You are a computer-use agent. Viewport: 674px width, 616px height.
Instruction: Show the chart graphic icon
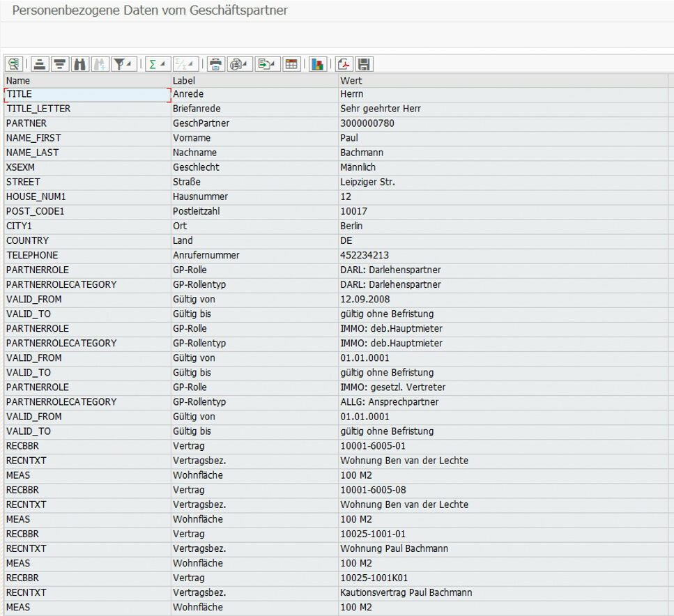click(318, 64)
